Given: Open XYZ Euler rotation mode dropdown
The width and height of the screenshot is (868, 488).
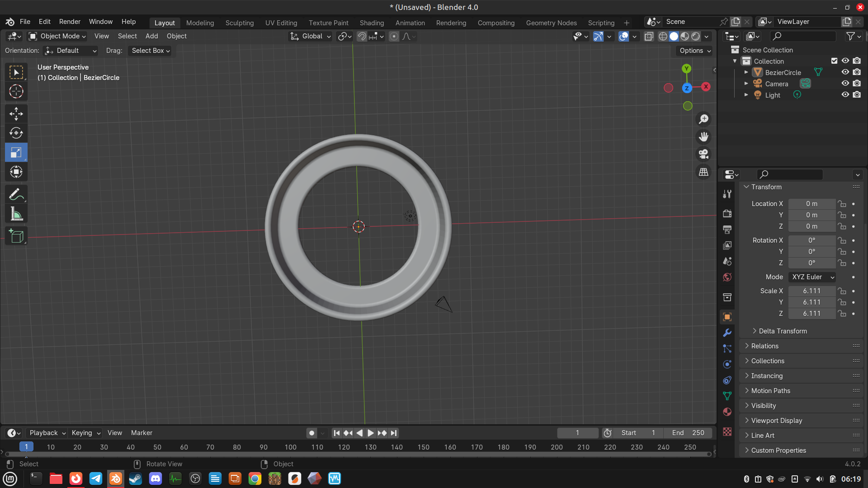Looking at the screenshot, I should (812, 277).
